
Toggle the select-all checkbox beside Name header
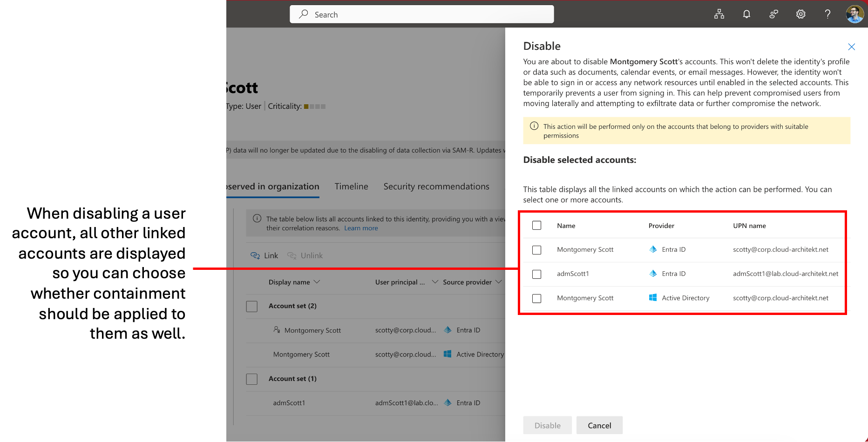pos(536,226)
